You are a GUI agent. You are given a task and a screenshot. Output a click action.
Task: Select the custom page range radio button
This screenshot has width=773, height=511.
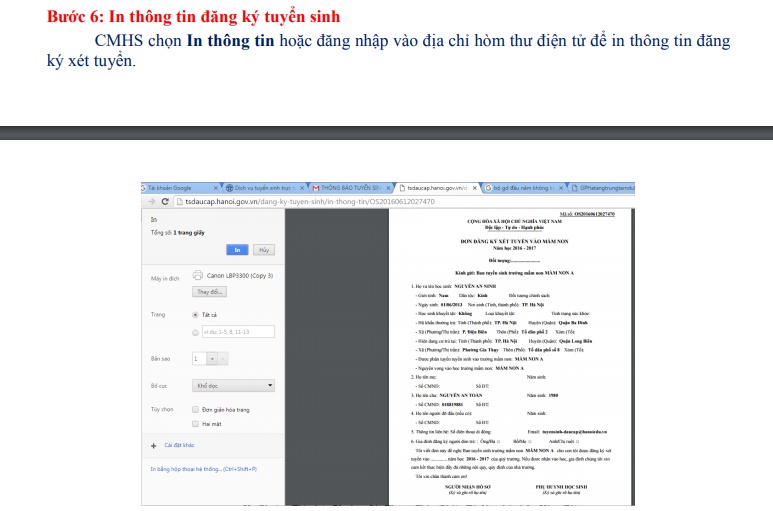click(x=195, y=331)
